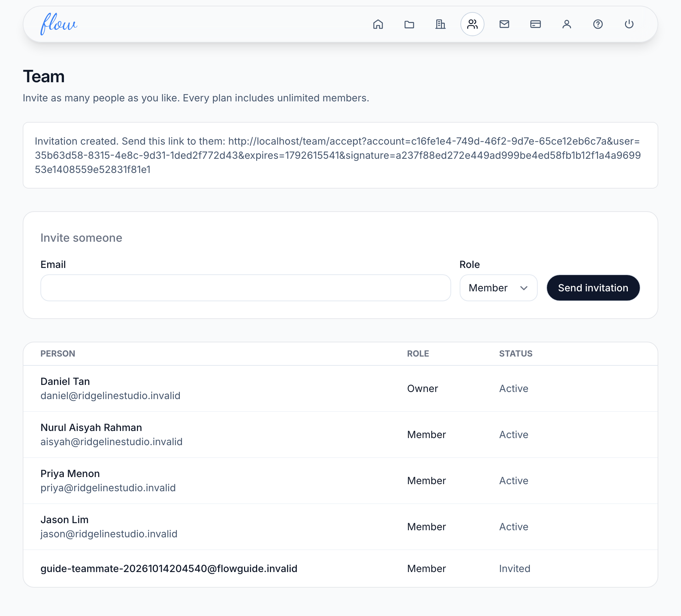Viewport: 681px width, 616px height.
Task: Click the Invited status cell
Action: pos(515,569)
